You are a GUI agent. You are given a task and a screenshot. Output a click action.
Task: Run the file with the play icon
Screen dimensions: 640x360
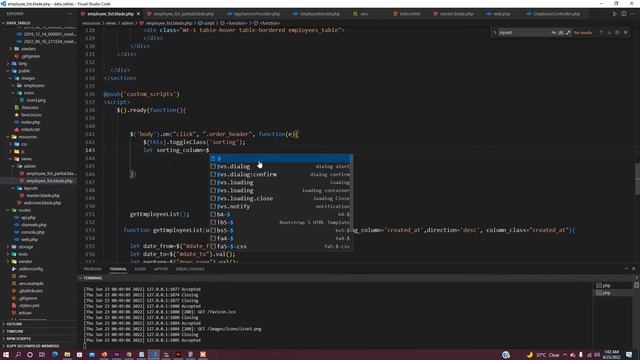coord(615,13)
